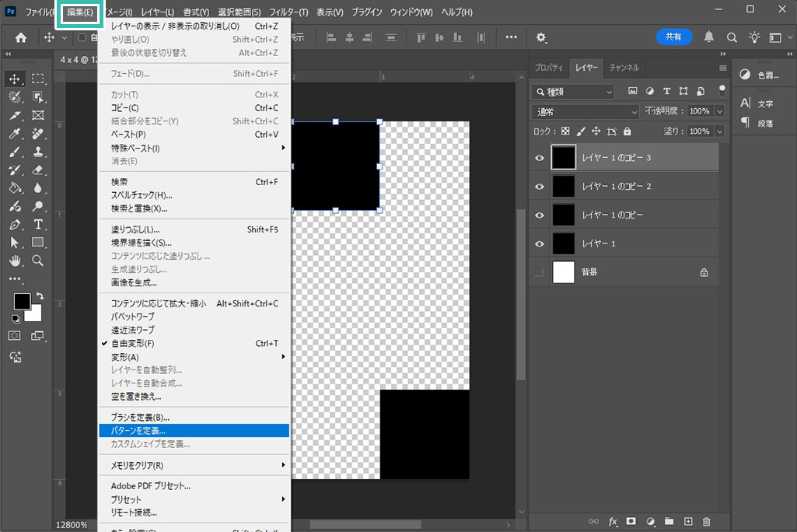Expand the 変形(A) submenu
This screenshot has height=532, width=797.
(x=194, y=357)
